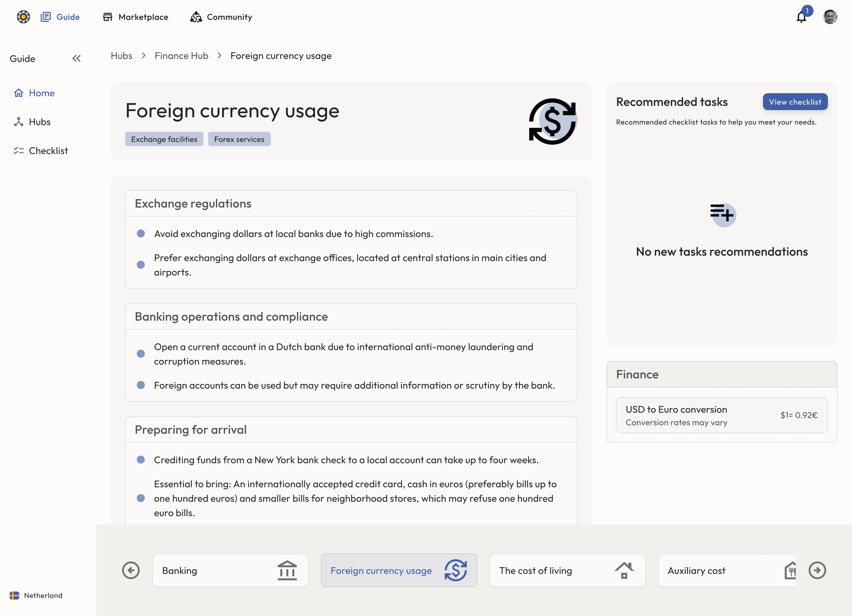Image resolution: width=852 pixels, height=616 pixels.
Task: Click the View checklist button
Action: pyautogui.click(x=795, y=102)
